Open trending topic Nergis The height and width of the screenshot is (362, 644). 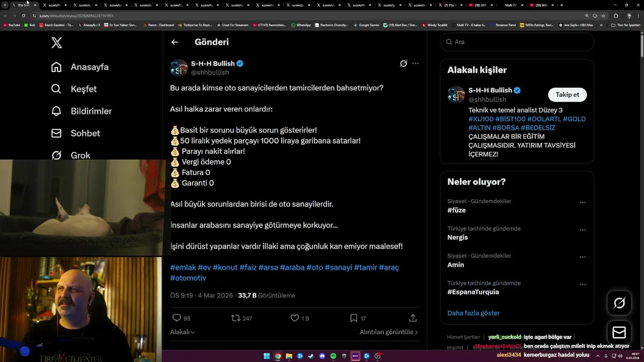[457, 237]
